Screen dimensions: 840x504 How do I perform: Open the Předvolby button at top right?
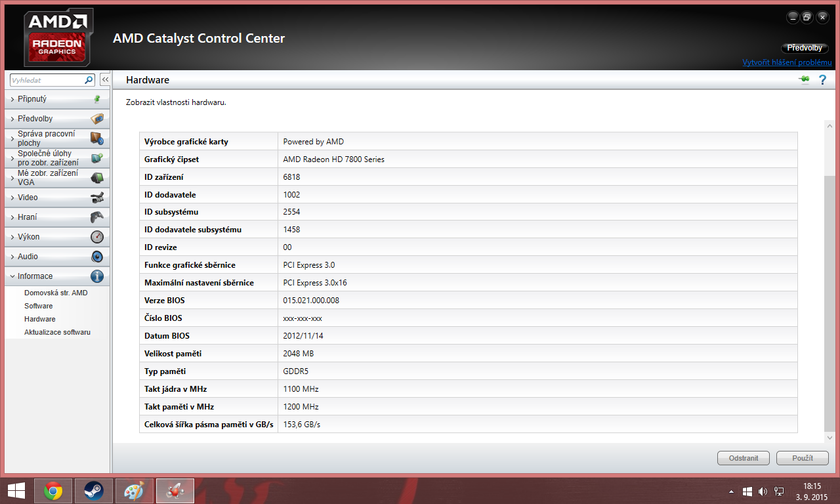coord(805,48)
